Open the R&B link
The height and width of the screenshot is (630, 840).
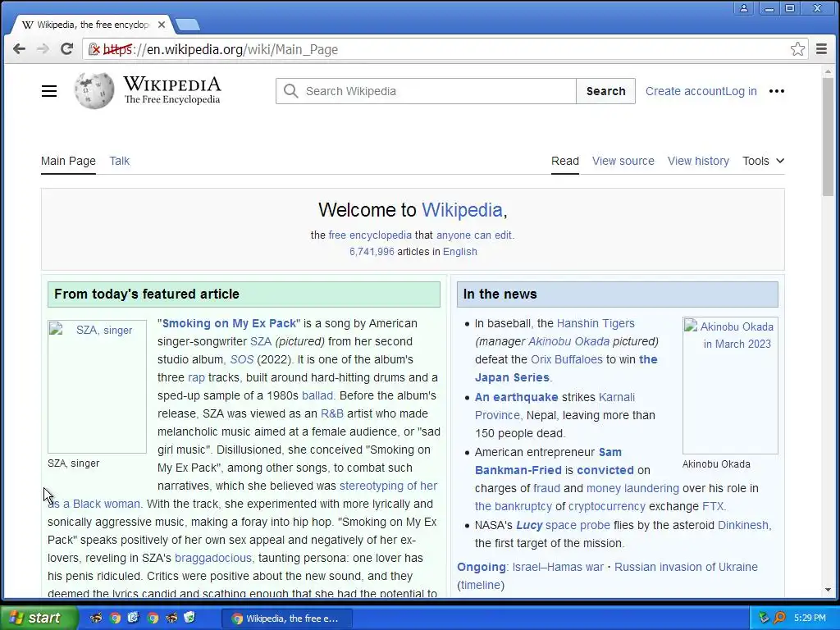331,413
